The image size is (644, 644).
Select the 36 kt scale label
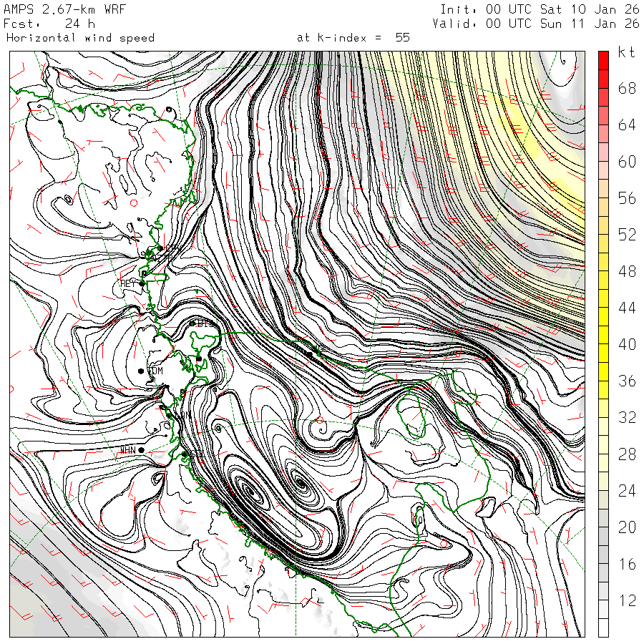(x=627, y=381)
